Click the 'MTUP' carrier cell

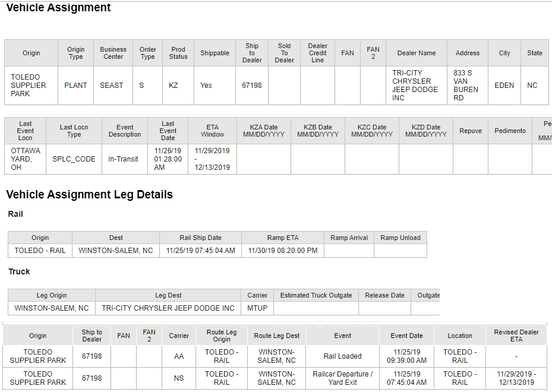pyautogui.click(x=257, y=308)
